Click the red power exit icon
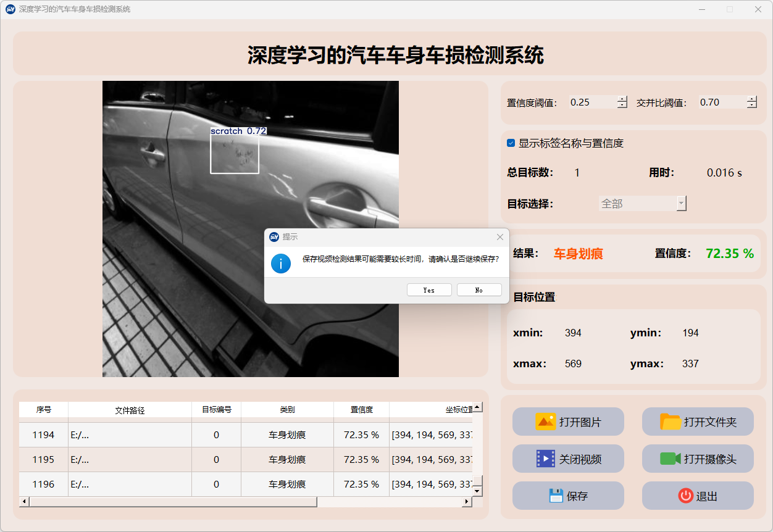This screenshot has width=773, height=532. (x=685, y=496)
